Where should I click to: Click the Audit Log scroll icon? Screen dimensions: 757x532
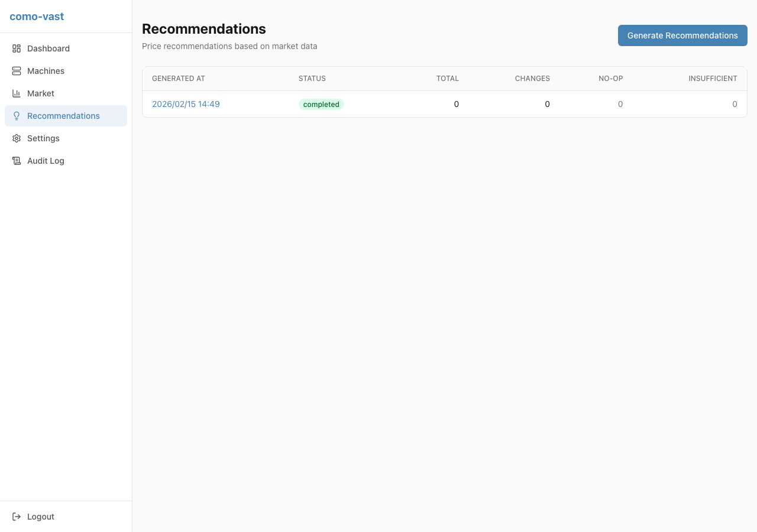pyautogui.click(x=17, y=161)
